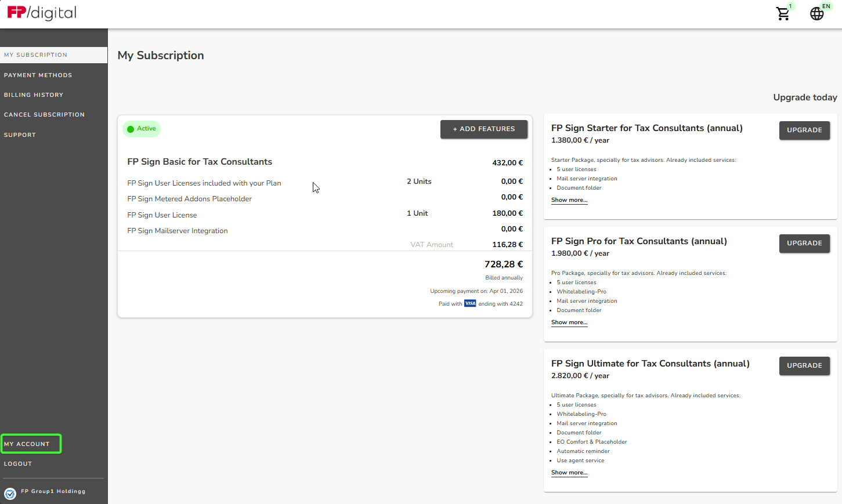Click the VISA card icon
The width and height of the screenshot is (842, 504).
click(470, 303)
